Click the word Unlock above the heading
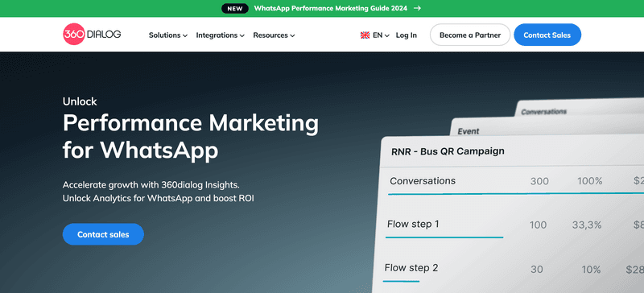Image resolution: width=644 pixels, height=293 pixels. [x=80, y=101]
